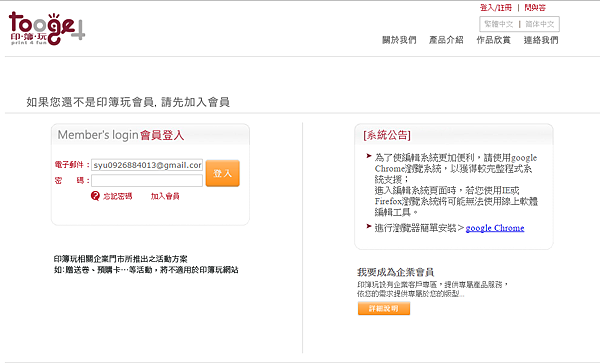This screenshot has height=363, width=600.
Task: Open the 連絡我們 menu
Action: [x=541, y=40]
